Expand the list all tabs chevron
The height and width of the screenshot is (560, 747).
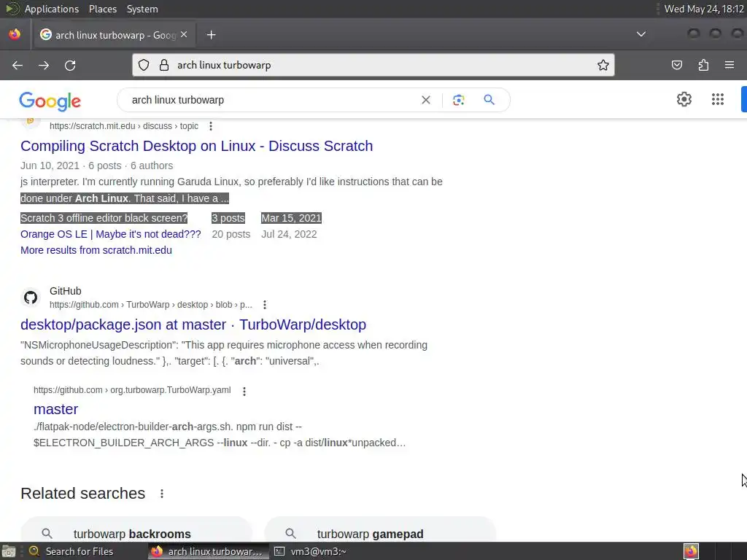641,34
